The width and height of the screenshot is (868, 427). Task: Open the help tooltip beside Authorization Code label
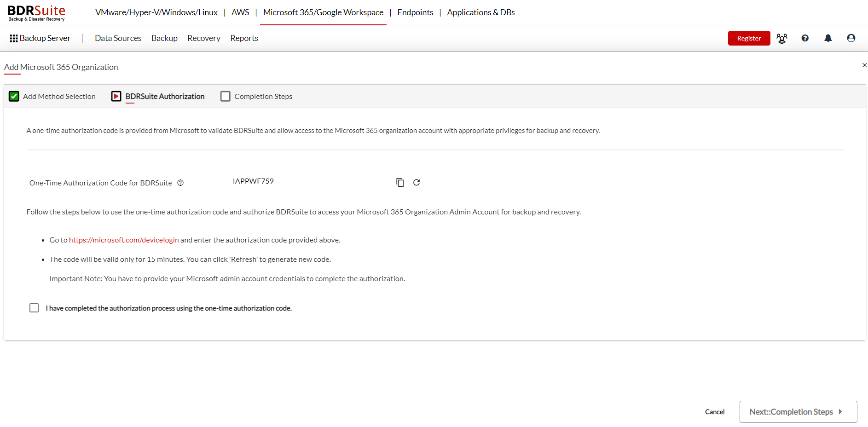pos(180,183)
